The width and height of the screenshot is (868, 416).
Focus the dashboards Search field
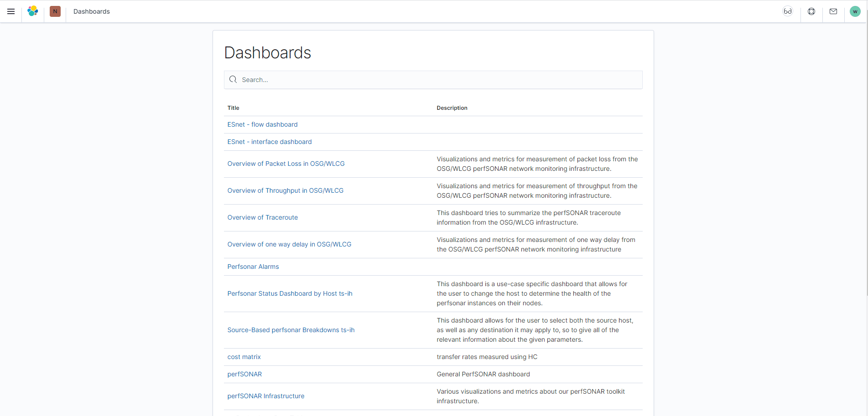(433, 80)
